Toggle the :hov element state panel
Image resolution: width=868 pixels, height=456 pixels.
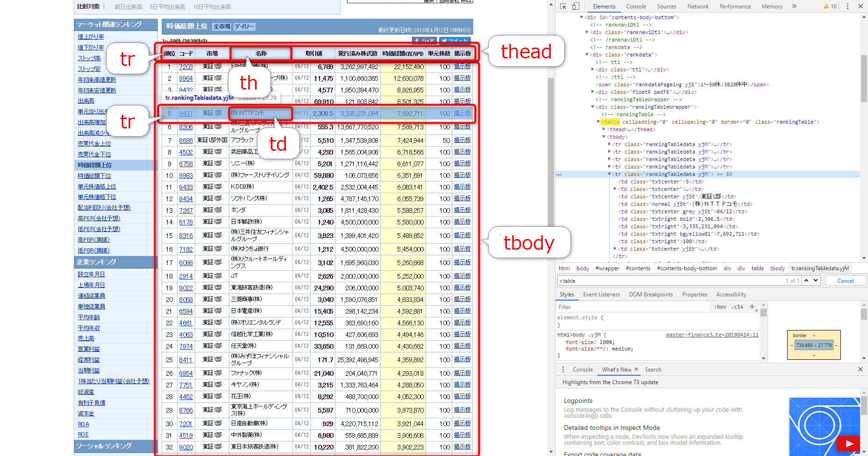(x=720, y=307)
